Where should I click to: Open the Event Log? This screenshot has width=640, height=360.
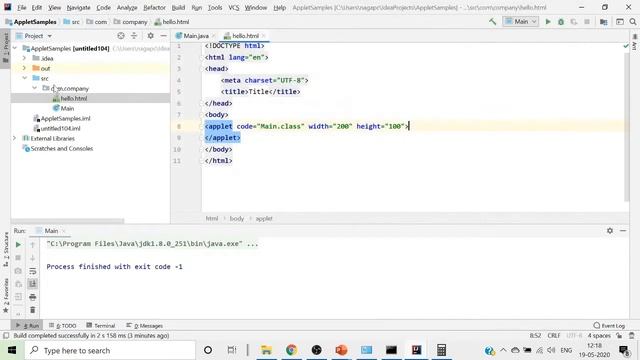point(609,326)
